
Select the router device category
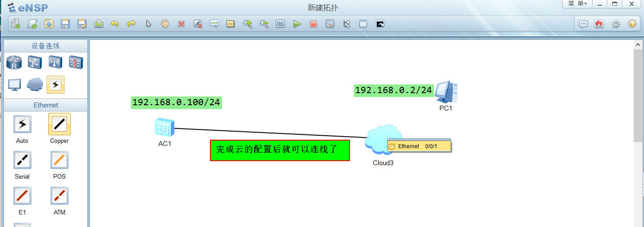[x=14, y=63]
